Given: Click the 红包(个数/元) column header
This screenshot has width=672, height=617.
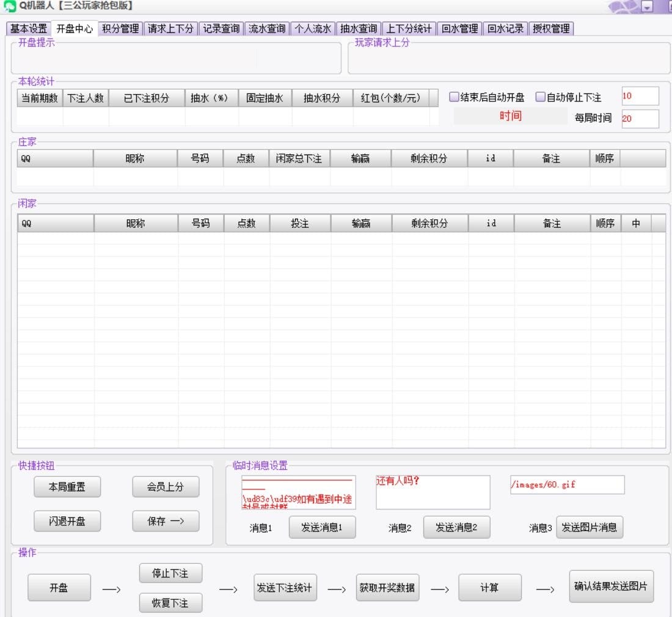Looking at the screenshot, I should (391, 98).
